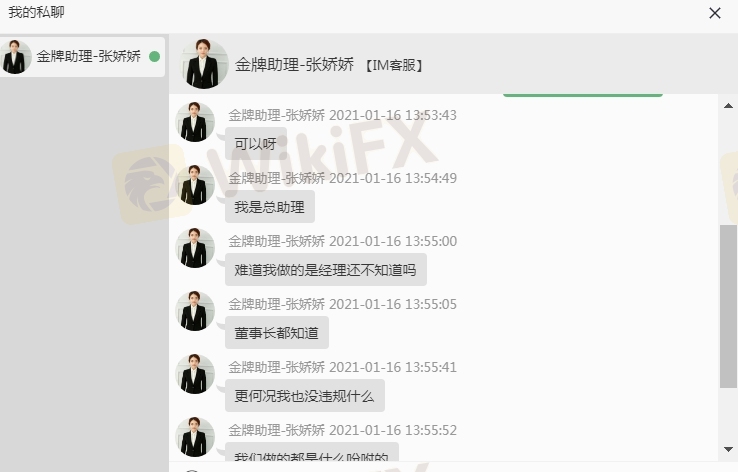Click the sender name at 13:53:43
The height and width of the screenshot is (472, 738).
tap(276, 115)
